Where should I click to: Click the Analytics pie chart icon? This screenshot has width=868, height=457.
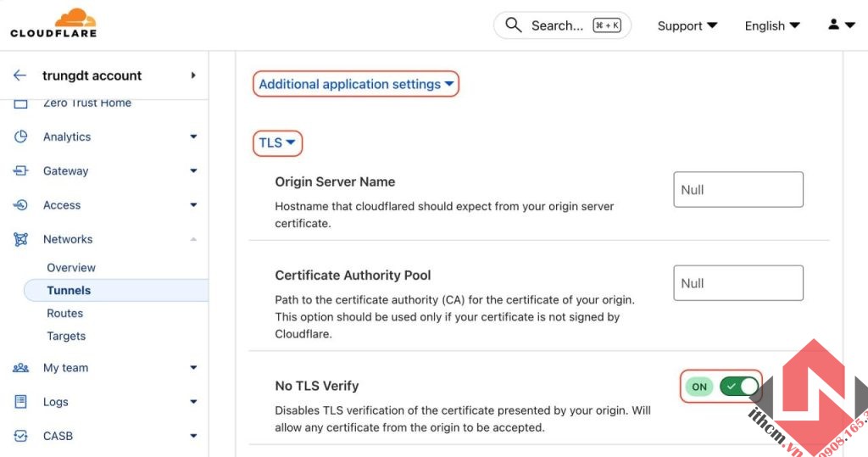tap(20, 137)
